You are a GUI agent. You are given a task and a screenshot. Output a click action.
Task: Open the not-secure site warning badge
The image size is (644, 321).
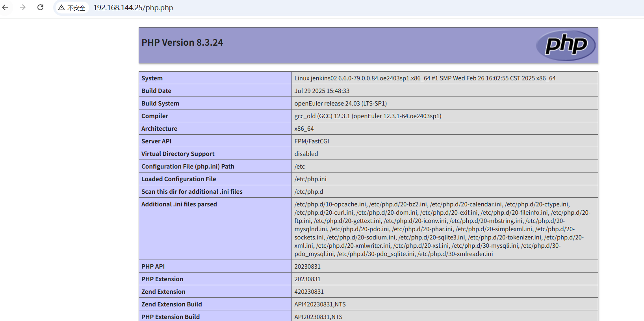pos(72,8)
